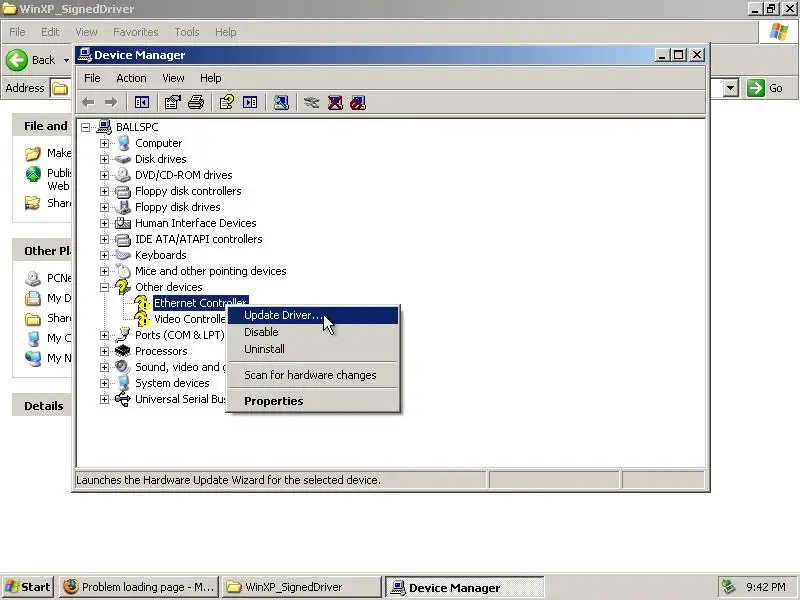Click the Scan for hardware changes toolbar icon
The image size is (800, 600).
(x=281, y=103)
